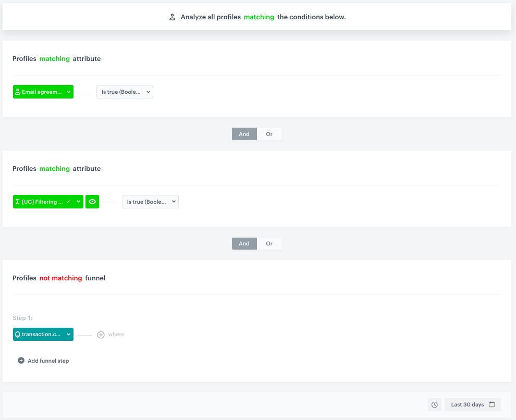Switch the first condition operator to Or

point(270,134)
